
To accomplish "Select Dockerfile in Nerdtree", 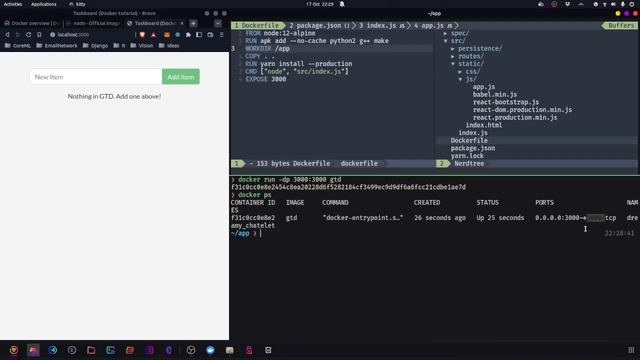I will point(469,140).
